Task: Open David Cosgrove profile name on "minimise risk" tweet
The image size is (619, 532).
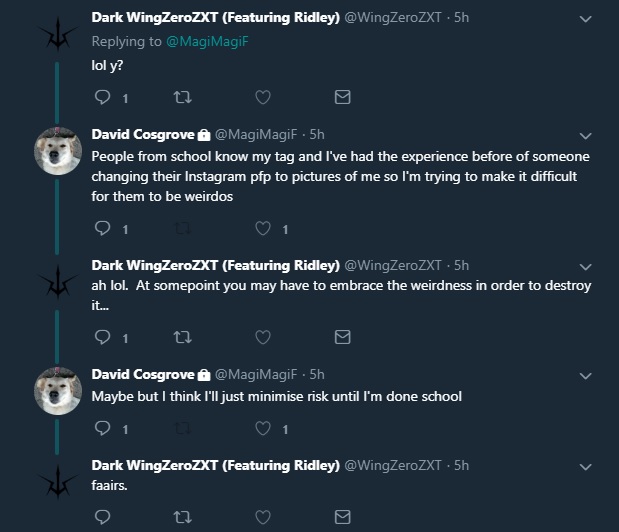Action: point(142,374)
